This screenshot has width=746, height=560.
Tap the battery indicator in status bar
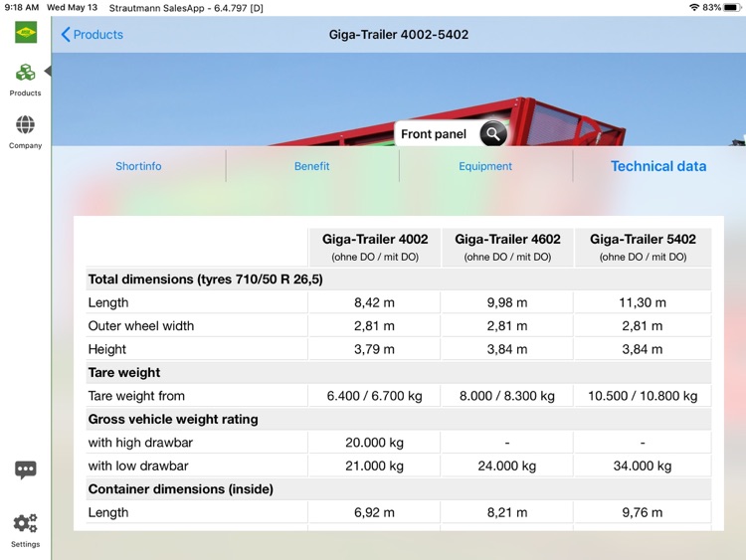[731, 8]
